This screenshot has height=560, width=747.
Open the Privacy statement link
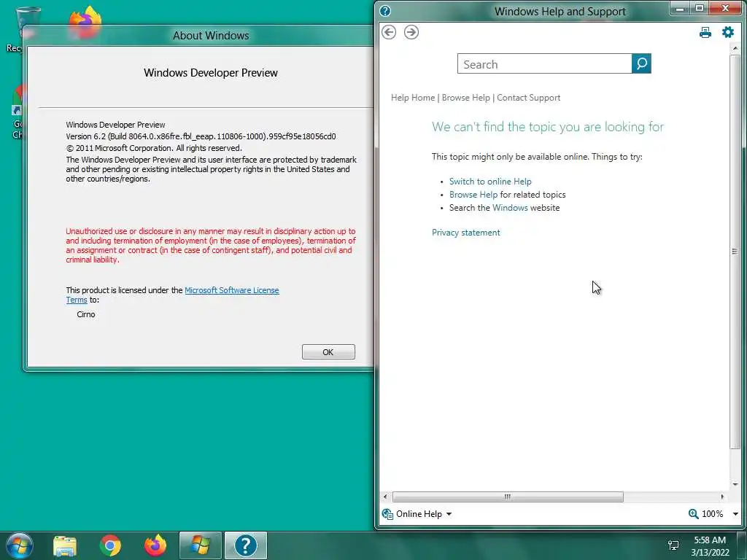click(x=466, y=233)
